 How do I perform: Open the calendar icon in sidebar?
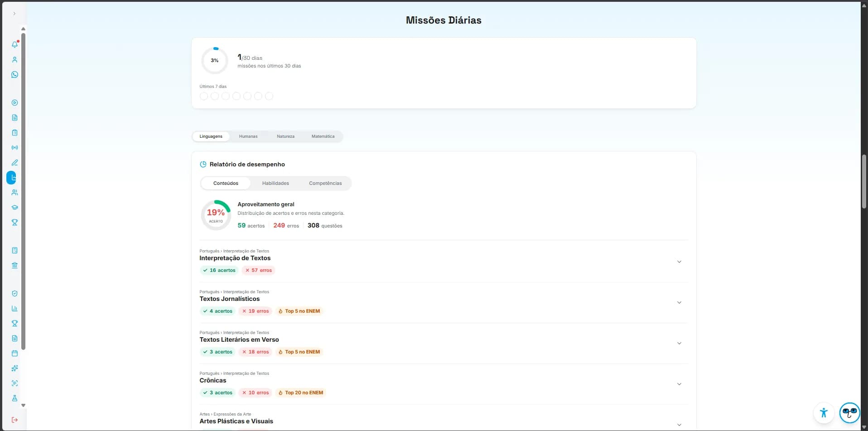coord(14,353)
